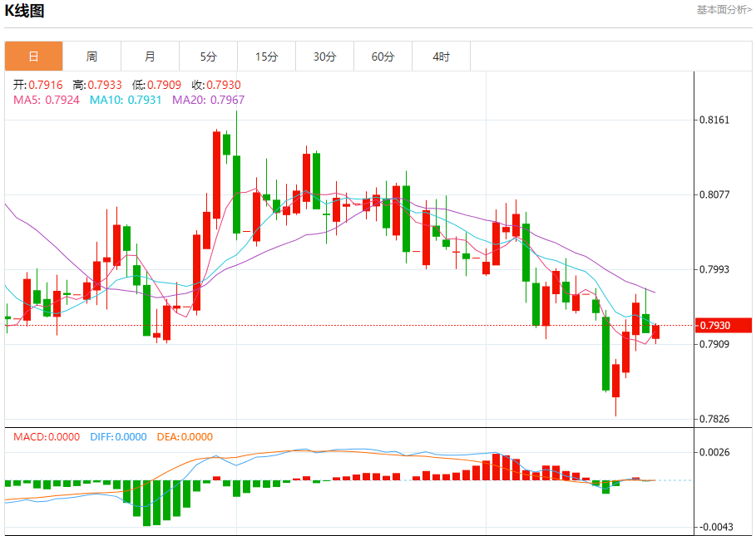The width and height of the screenshot is (756, 536).
Task: Click the MACD:0.0000 indicator label
Action: [47, 437]
